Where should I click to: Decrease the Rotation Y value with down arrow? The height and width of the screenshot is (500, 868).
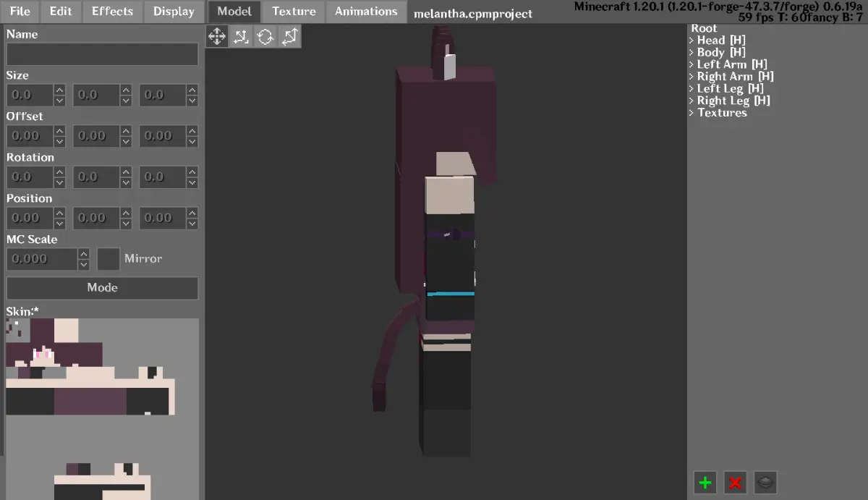pos(126,183)
